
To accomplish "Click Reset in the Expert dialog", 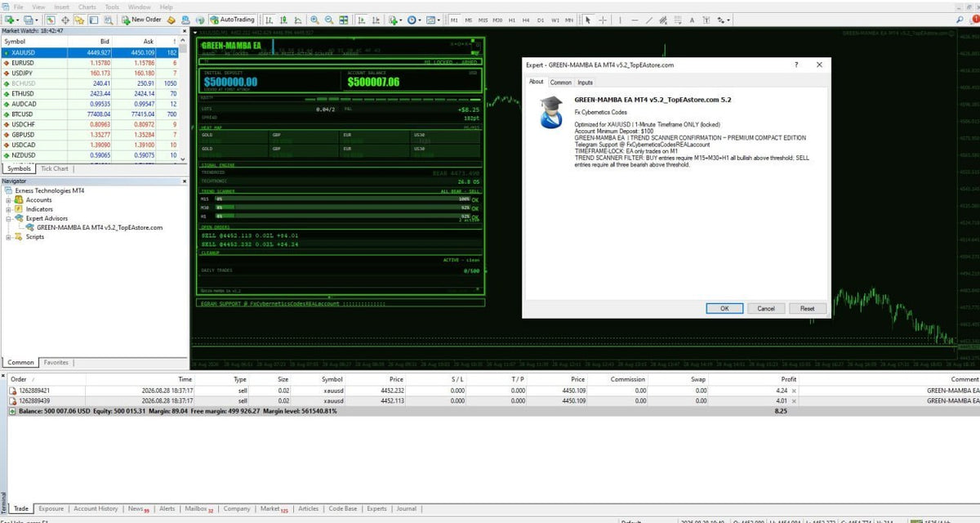I will click(808, 308).
